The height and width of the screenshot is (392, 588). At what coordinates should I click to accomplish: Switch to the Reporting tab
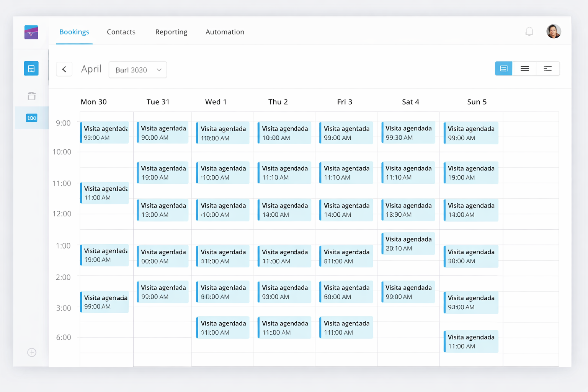[171, 32]
